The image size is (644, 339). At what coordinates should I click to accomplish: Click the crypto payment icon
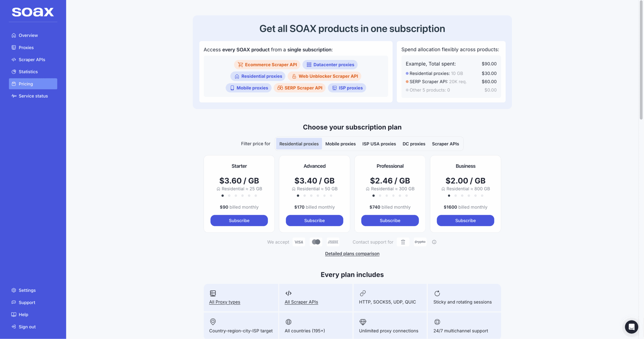[x=420, y=242]
